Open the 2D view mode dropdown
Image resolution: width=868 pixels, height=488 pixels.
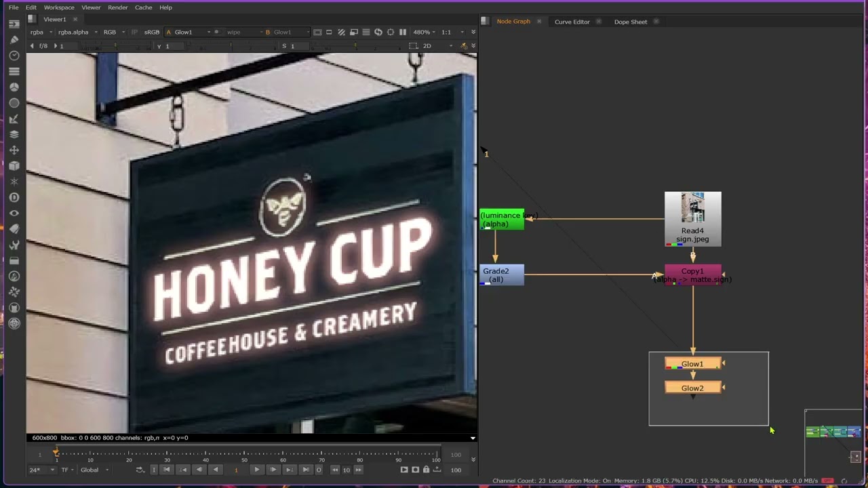pos(438,46)
